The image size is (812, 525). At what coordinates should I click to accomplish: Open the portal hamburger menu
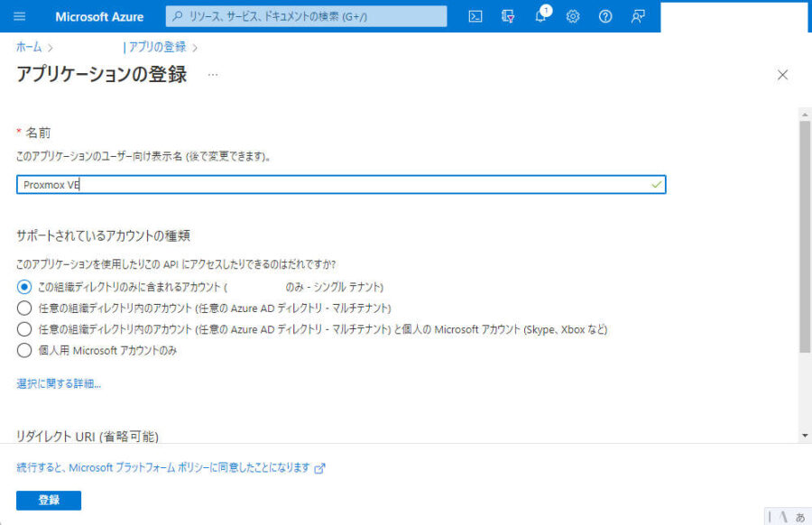[20, 15]
